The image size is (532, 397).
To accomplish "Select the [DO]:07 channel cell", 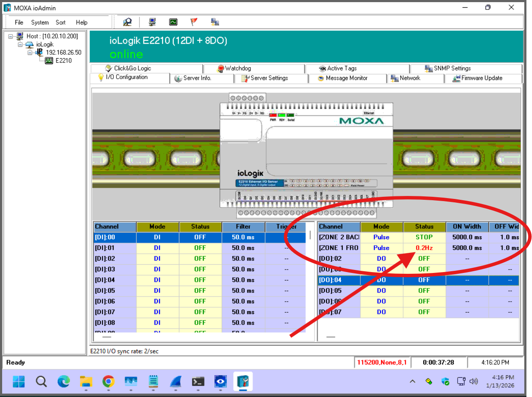I will pos(339,312).
